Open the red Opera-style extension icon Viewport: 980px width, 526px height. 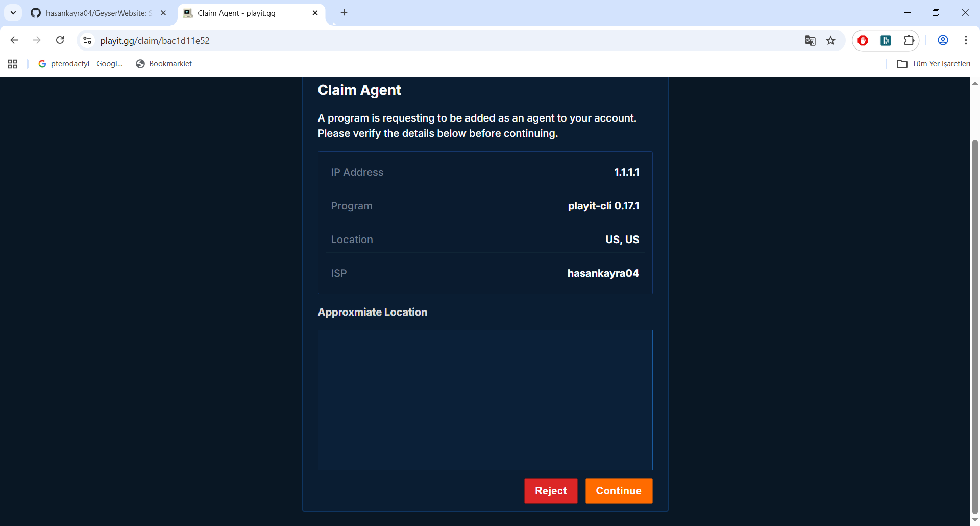[x=863, y=41]
